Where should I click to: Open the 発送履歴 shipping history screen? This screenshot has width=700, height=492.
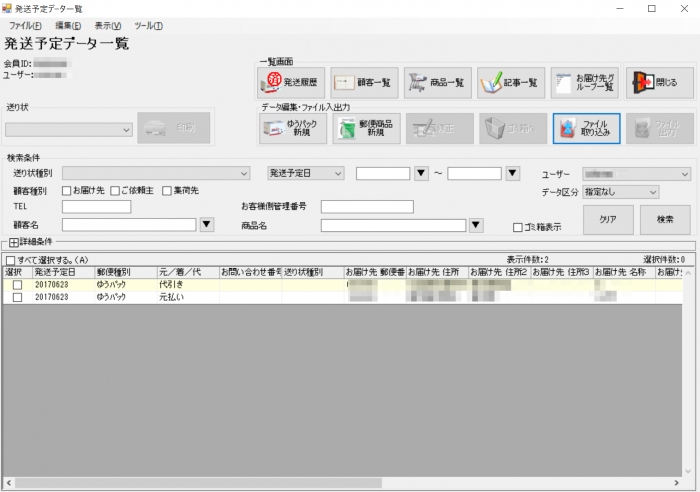[291, 83]
